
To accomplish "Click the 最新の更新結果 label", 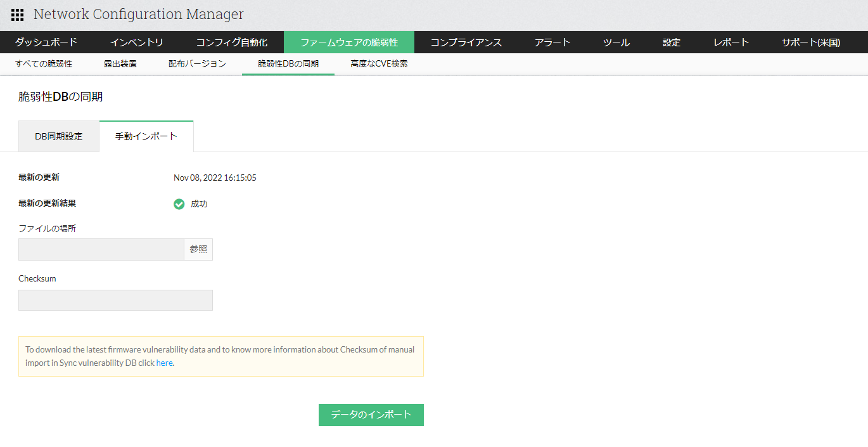I will pos(48,204).
